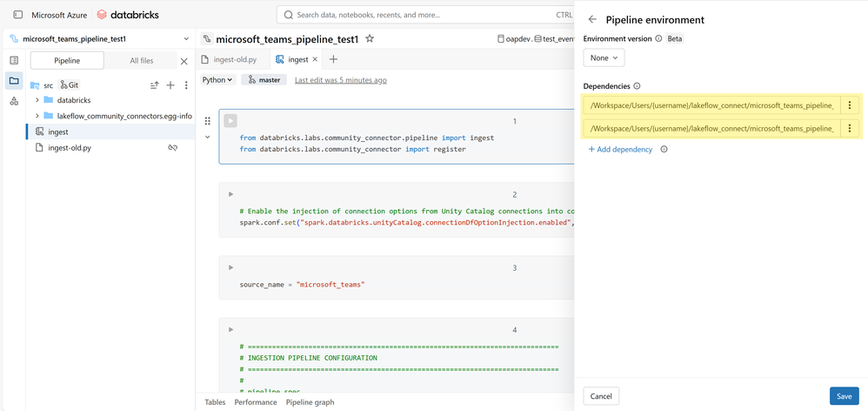Click the second dependency path field

click(x=711, y=129)
